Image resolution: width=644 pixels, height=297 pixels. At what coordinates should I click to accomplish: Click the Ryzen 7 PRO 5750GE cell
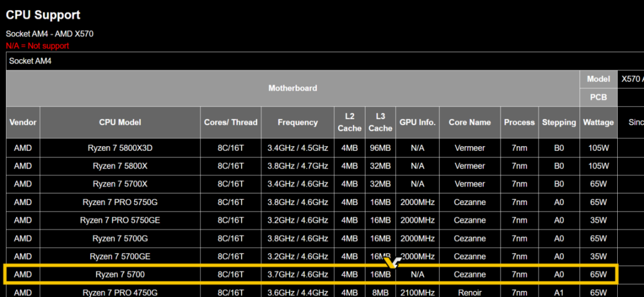point(120,220)
